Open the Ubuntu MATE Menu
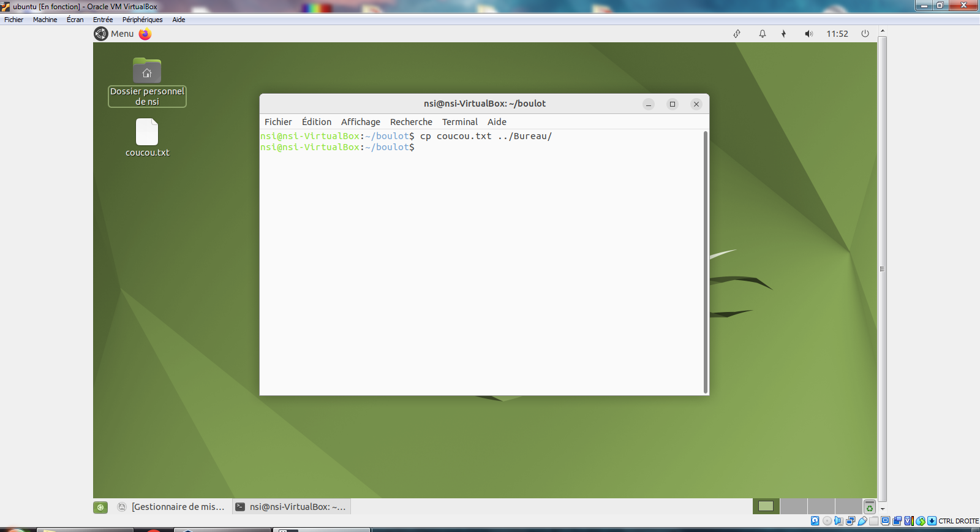Viewport: 980px width, 532px height. point(114,34)
